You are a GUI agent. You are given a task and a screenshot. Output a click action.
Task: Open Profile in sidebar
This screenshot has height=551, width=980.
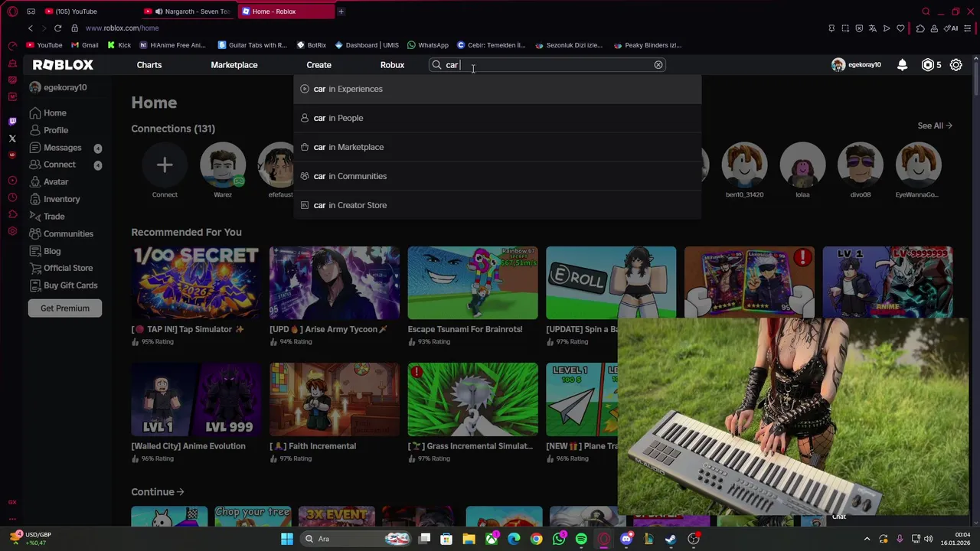(49, 130)
